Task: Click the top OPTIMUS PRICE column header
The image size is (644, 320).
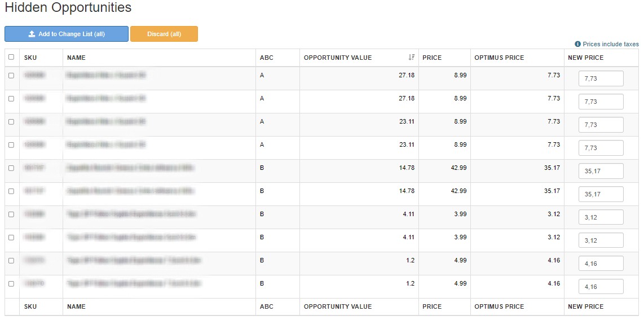Action: [499, 58]
